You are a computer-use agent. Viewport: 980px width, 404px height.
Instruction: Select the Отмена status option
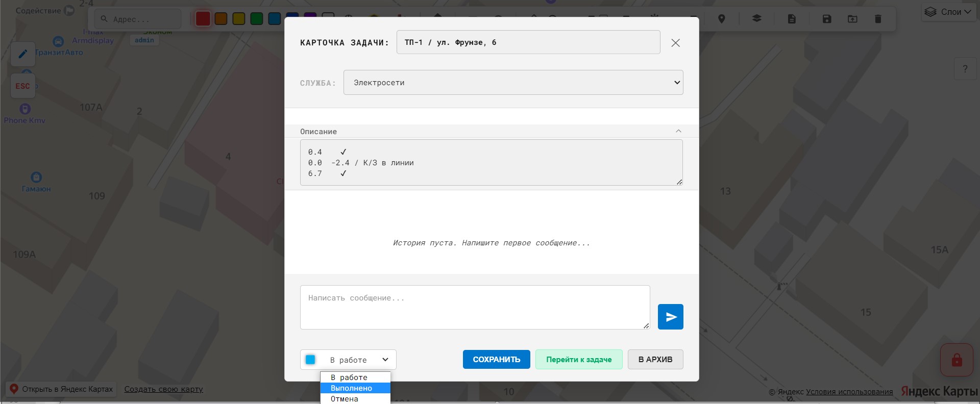tap(355, 399)
